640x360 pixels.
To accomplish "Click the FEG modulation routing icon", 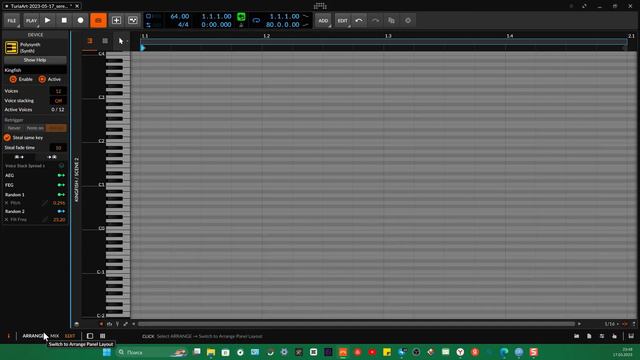I will point(61,185).
